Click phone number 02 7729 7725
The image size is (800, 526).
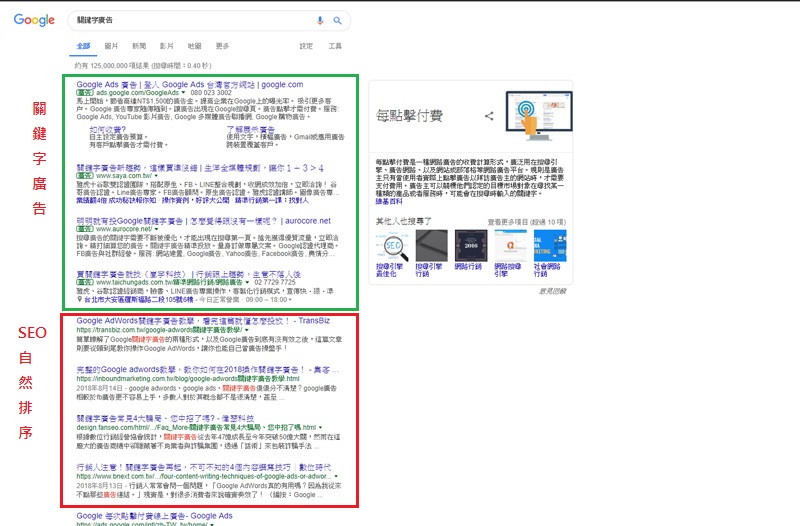coord(274,282)
